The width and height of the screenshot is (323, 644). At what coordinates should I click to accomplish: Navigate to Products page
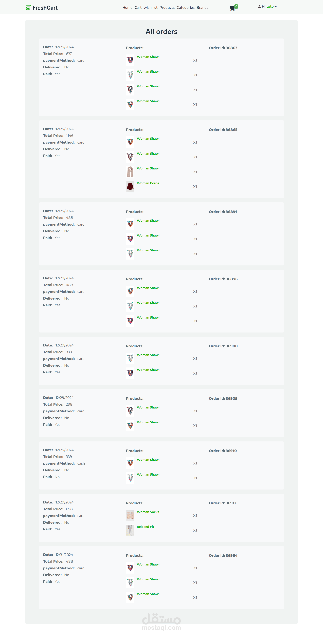click(x=167, y=8)
